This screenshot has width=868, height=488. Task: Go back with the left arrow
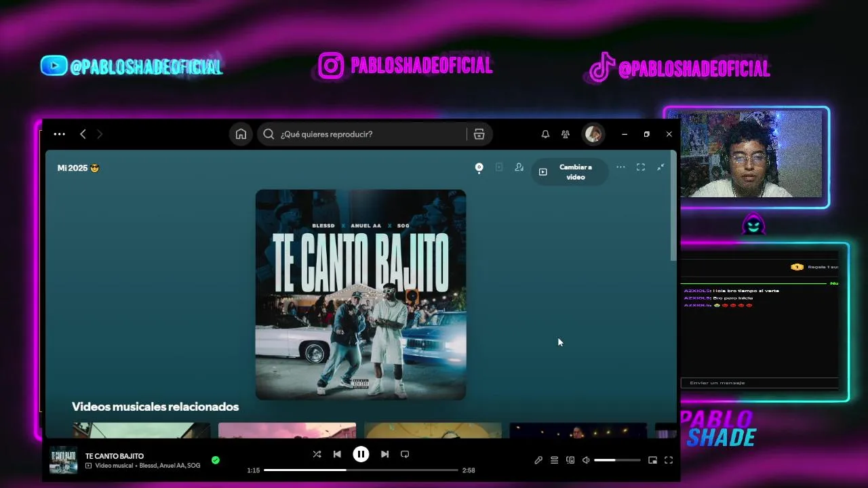click(83, 134)
